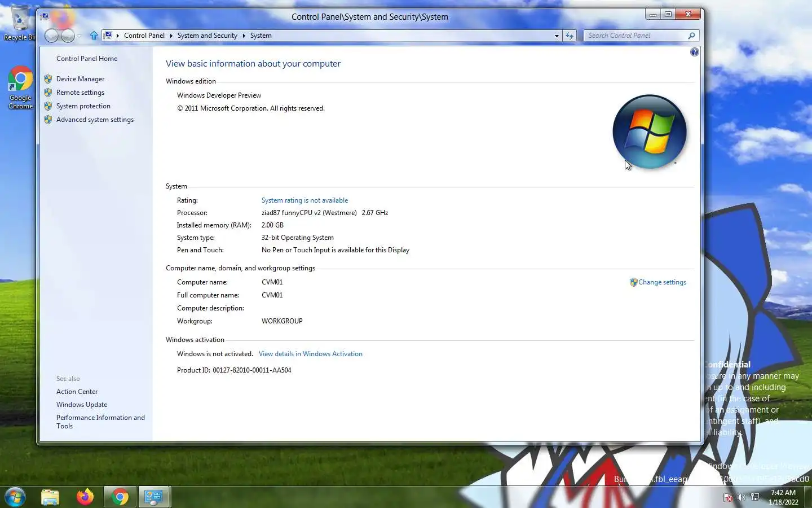
Task: Open Action Center under See also
Action: [77, 392]
